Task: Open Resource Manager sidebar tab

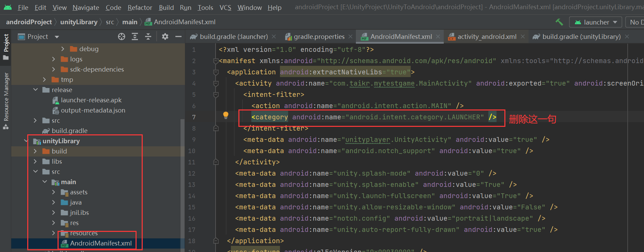Action: click(6, 101)
